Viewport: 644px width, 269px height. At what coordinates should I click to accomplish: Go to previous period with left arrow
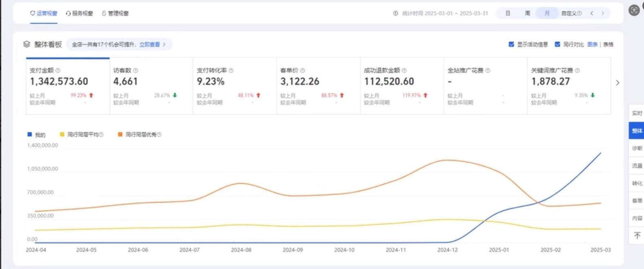592,13
